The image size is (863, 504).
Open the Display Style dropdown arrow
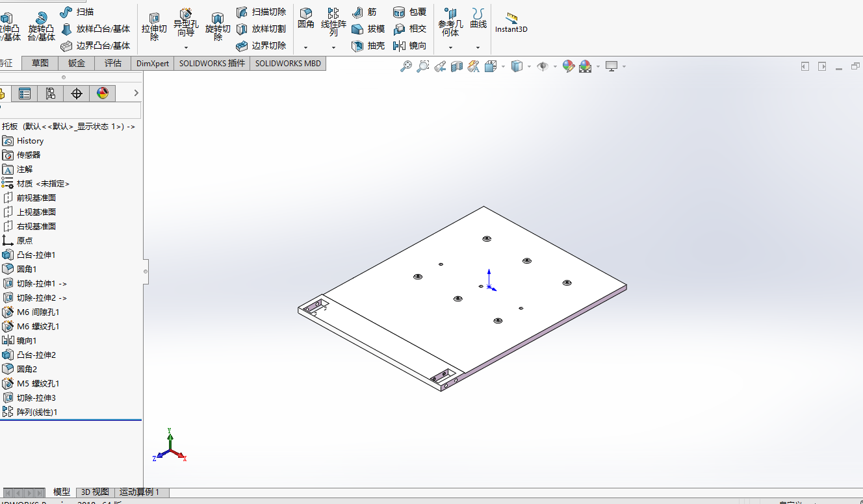pyautogui.click(x=529, y=66)
